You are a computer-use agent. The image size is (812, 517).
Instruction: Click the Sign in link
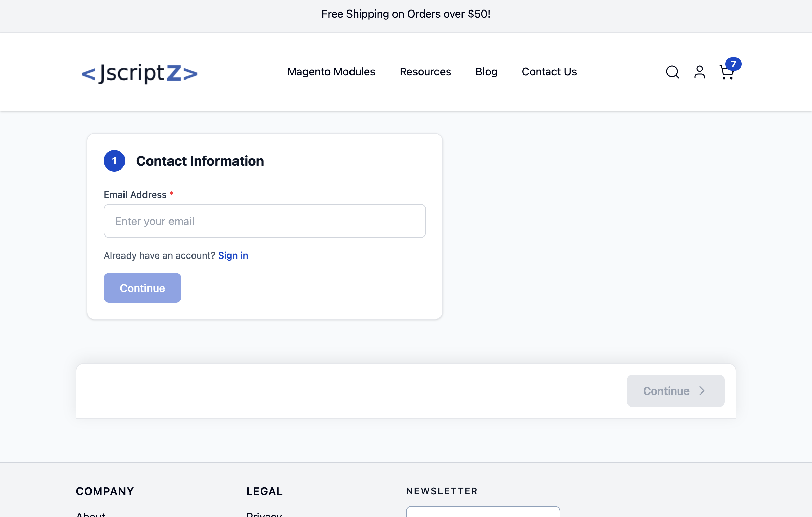233,255
